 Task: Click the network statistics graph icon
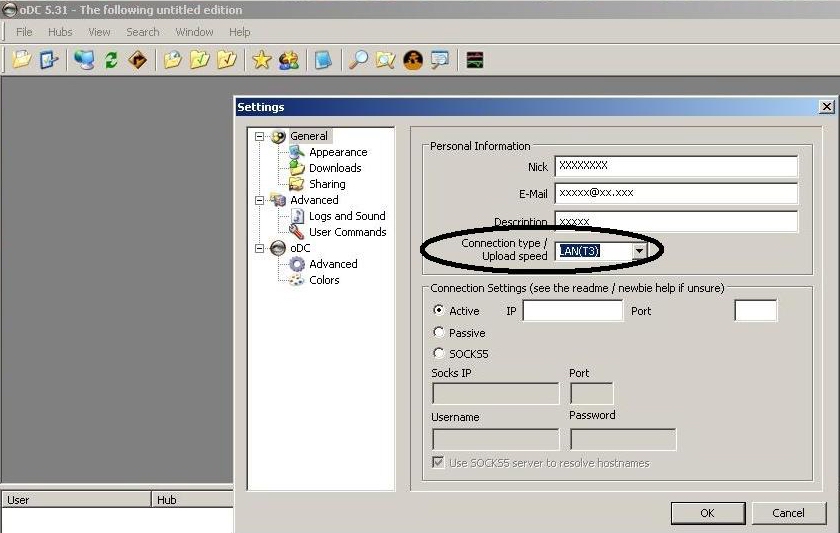(x=475, y=59)
